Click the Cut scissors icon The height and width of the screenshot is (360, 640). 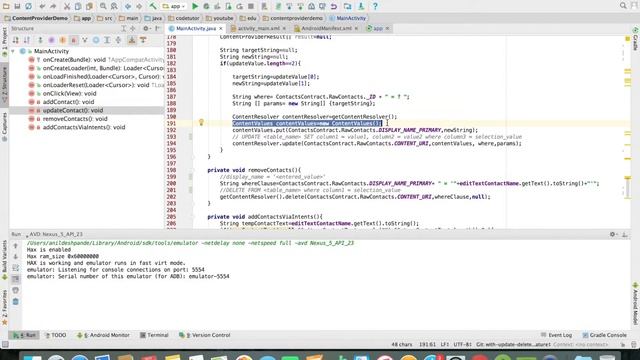point(67,6)
